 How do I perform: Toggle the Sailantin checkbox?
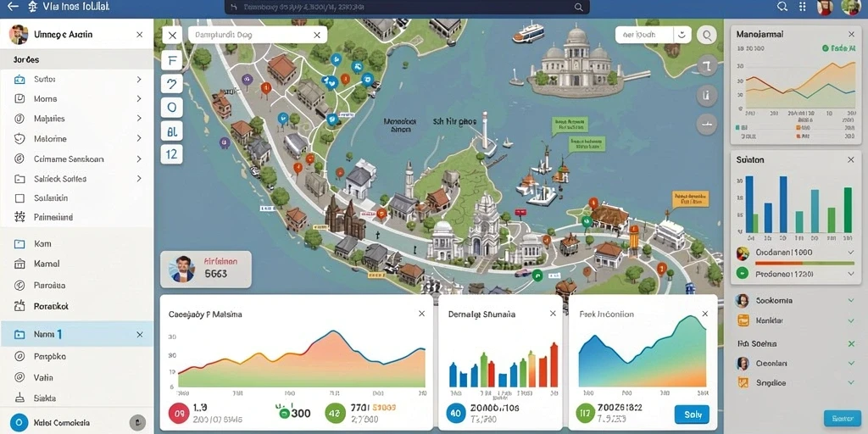[19, 198]
